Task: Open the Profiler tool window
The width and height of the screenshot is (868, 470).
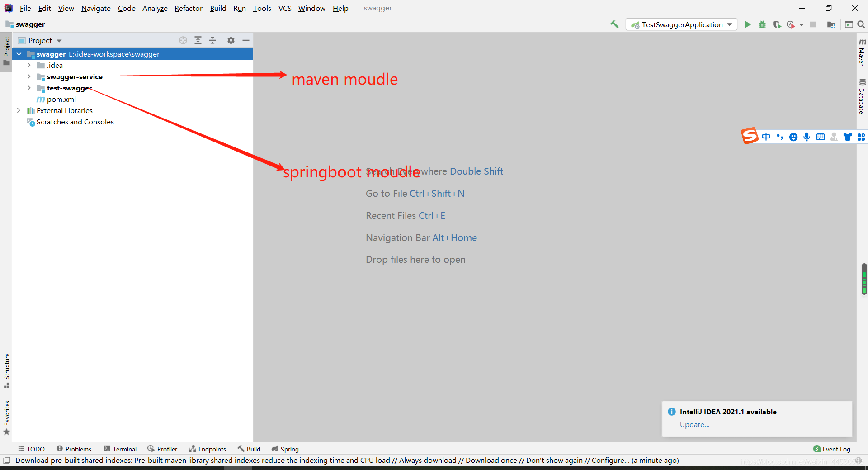Action: pos(162,449)
